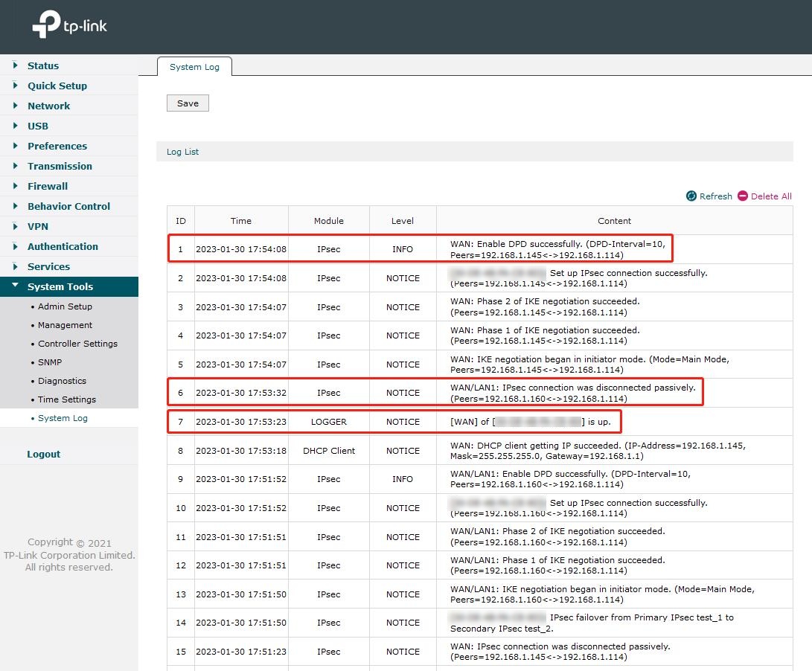Viewport: 812px width, 671px height.
Task: Click the green Refresh icon
Action: [x=691, y=196]
